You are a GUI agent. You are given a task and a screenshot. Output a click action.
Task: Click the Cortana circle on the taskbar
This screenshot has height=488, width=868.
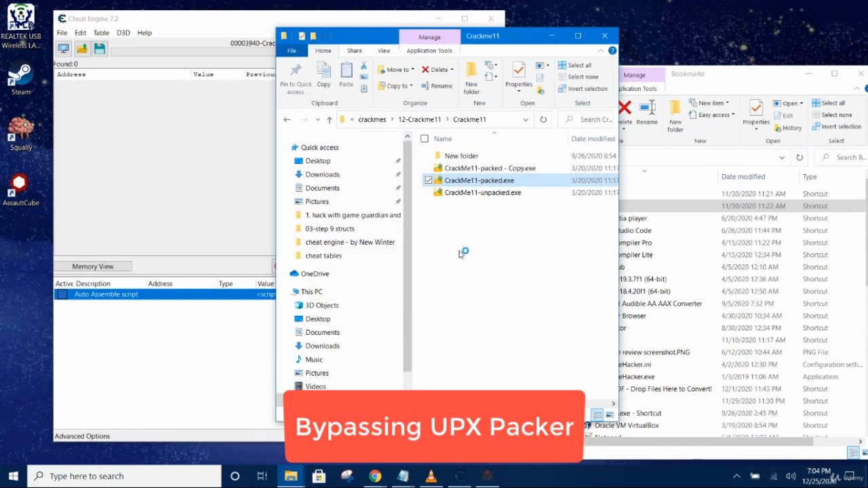click(235, 476)
